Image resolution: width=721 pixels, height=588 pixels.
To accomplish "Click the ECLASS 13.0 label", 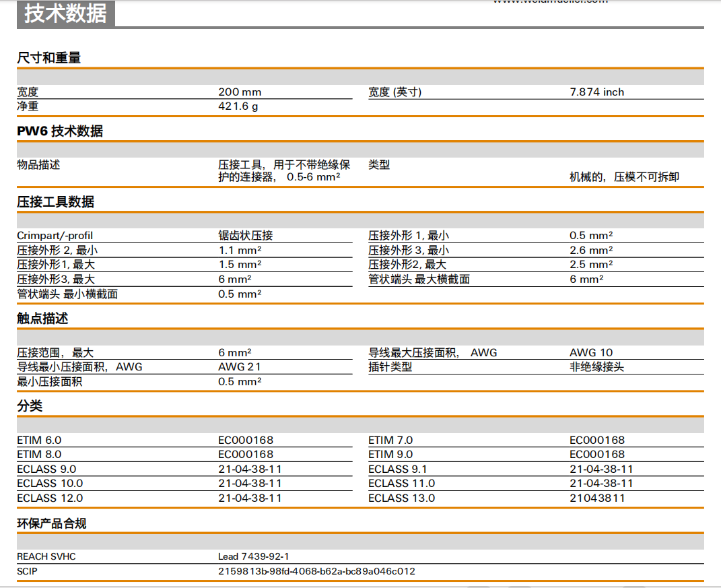I will (401, 498).
